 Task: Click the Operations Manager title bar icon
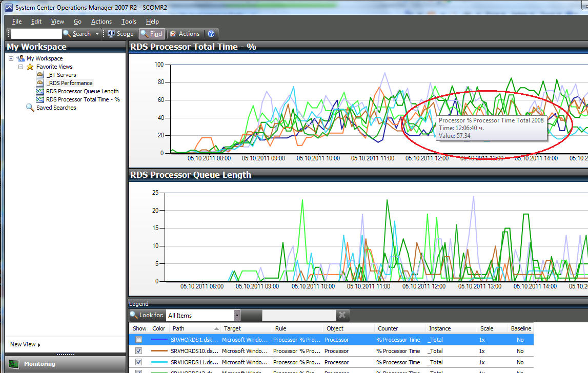point(8,7)
